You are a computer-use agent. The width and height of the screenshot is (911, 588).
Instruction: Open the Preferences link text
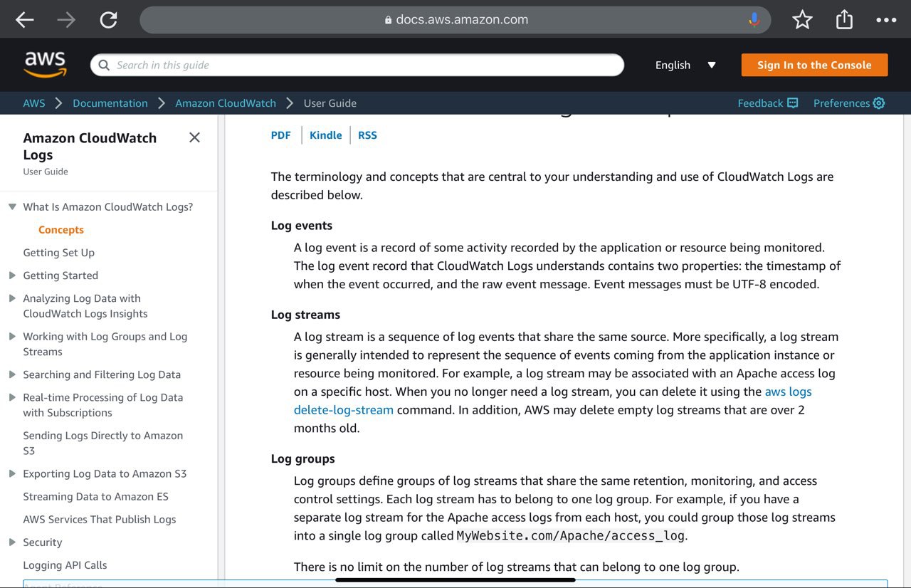pos(841,103)
